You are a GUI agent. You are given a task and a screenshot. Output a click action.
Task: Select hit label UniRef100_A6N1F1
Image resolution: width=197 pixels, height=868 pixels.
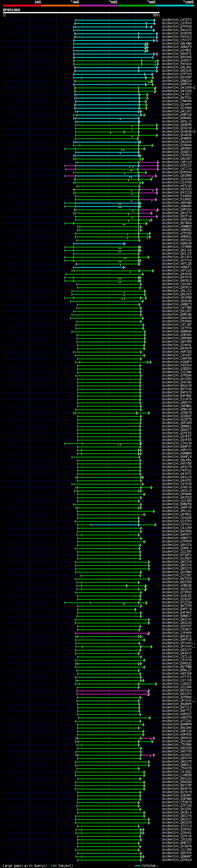[177, 267]
